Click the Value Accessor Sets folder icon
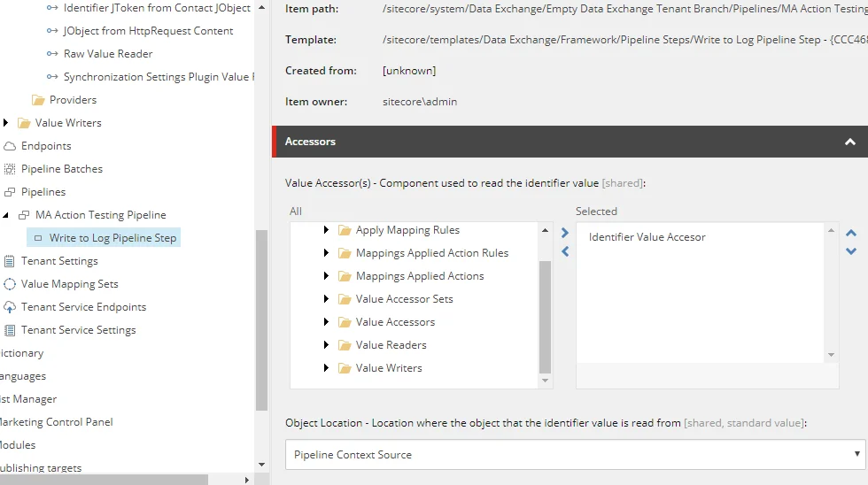The image size is (868, 485). click(x=345, y=299)
